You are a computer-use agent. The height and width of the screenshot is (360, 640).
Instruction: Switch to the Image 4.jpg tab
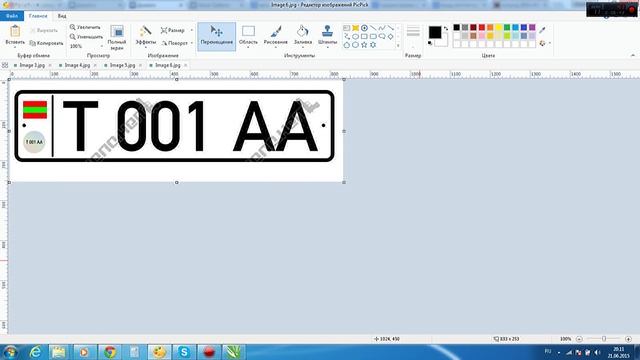77,65
